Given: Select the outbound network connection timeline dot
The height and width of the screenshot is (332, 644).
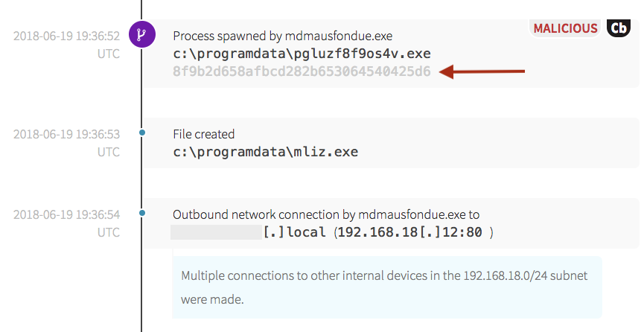Looking at the screenshot, I should click(x=141, y=214).
